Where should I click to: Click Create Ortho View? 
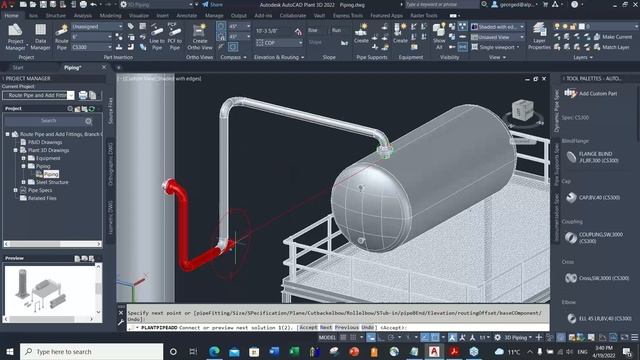(x=200, y=37)
